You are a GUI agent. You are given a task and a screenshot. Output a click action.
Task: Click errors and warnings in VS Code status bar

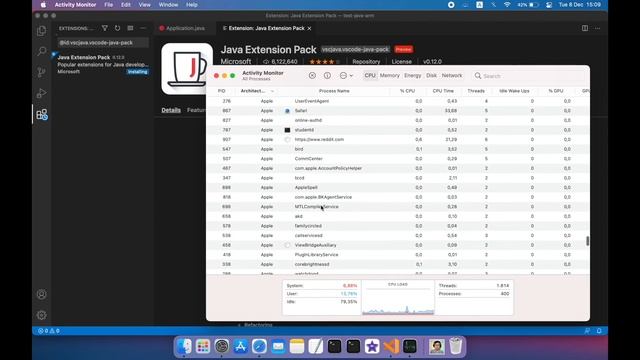tap(49, 331)
